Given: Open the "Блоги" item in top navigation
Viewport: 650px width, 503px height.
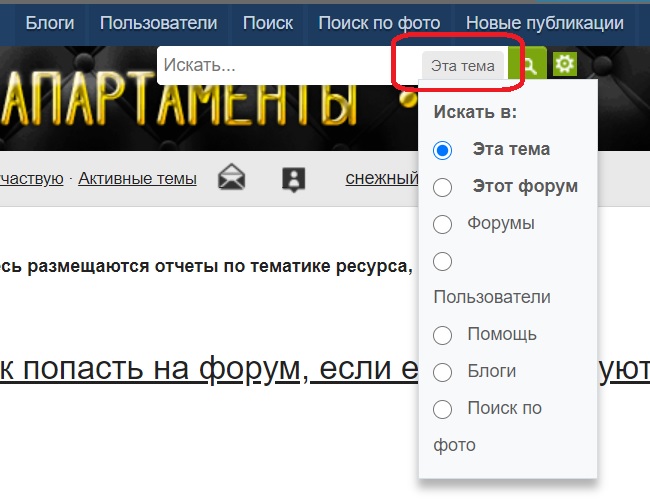Looking at the screenshot, I should (x=50, y=22).
